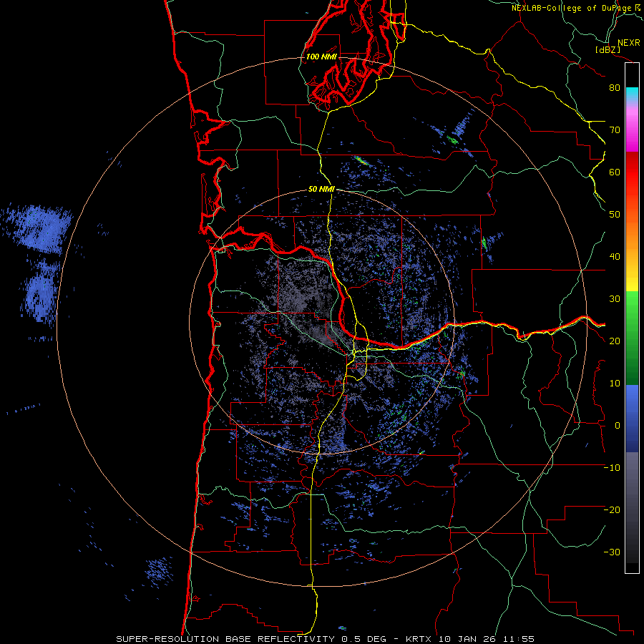Click the "100 NMI" range ring label
Image resolution: width=644 pixels, height=644 pixels.
(x=321, y=57)
